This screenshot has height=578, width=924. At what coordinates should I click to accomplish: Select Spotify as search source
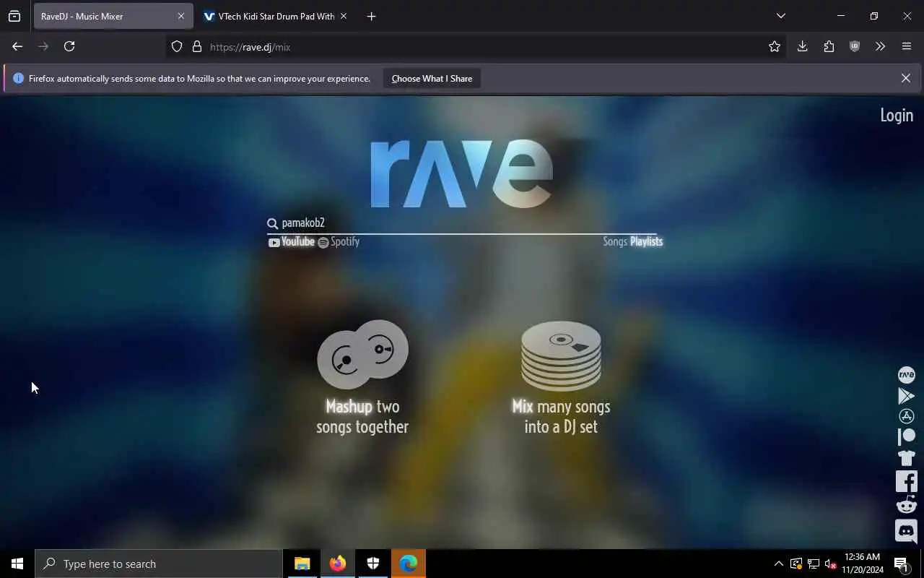coord(339,242)
